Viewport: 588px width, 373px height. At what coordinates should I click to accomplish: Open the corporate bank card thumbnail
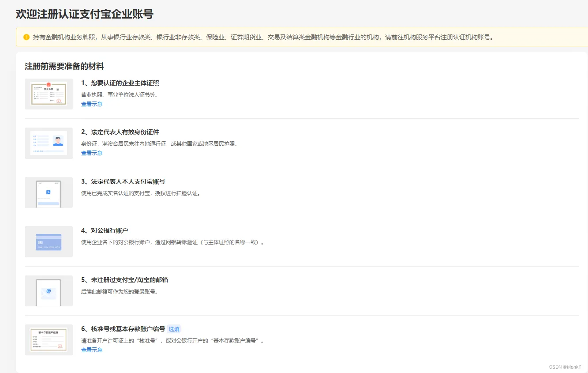pyautogui.click(x=49, y=241)
